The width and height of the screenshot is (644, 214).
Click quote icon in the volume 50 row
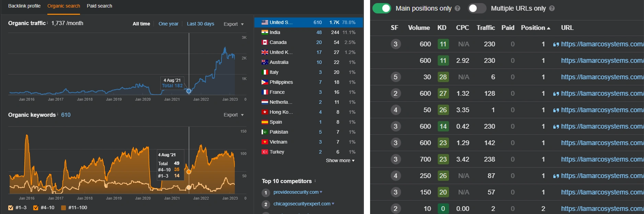[x=556, y=110]
